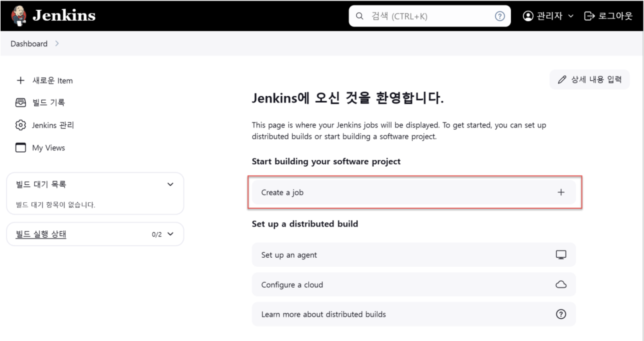The width and height of the screenshot is (644, 341).
Task: Click the 빌드 기록 inbox icon
Action: click(x=21, y=102)
